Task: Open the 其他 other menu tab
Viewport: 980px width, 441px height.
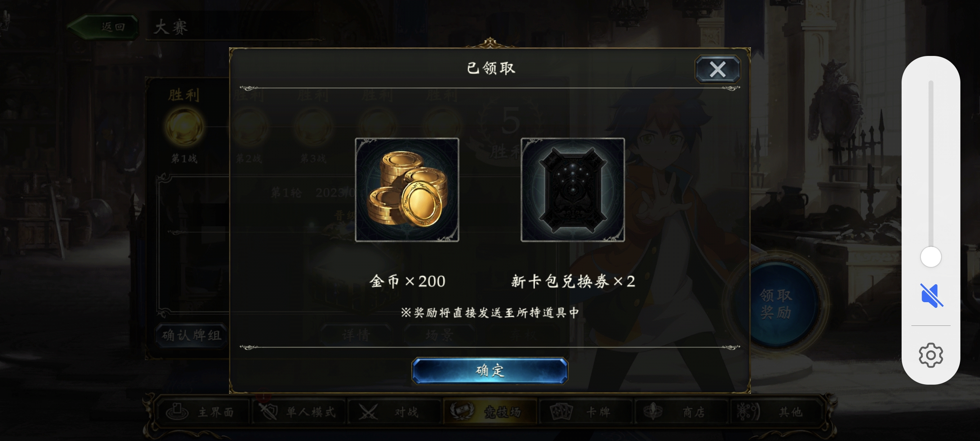Action: 776,412
